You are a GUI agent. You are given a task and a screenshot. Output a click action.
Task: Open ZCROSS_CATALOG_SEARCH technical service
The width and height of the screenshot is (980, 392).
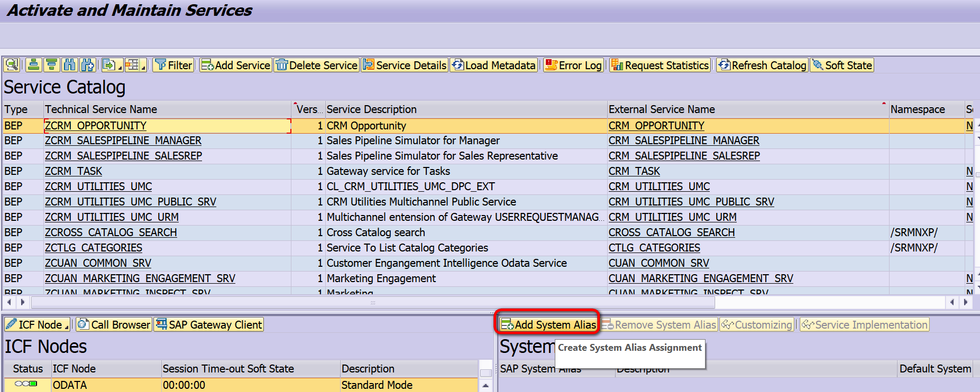tap(111, 232)
